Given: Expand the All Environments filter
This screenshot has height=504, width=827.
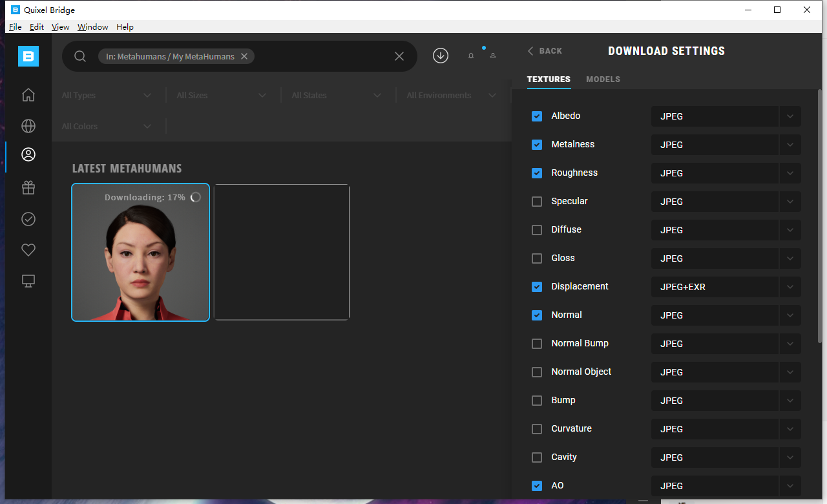Looking at the screenshot, I should (452, 96).
